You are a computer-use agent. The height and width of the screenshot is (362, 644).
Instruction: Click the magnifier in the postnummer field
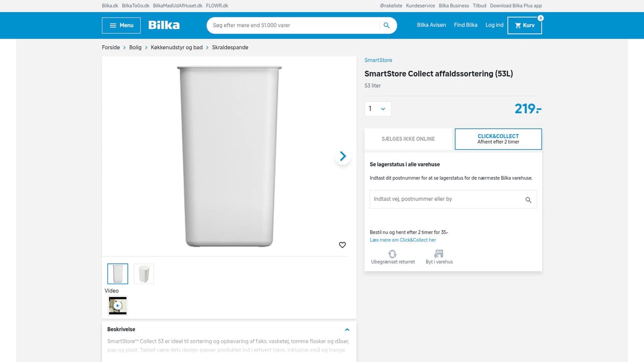pos(528,199)
